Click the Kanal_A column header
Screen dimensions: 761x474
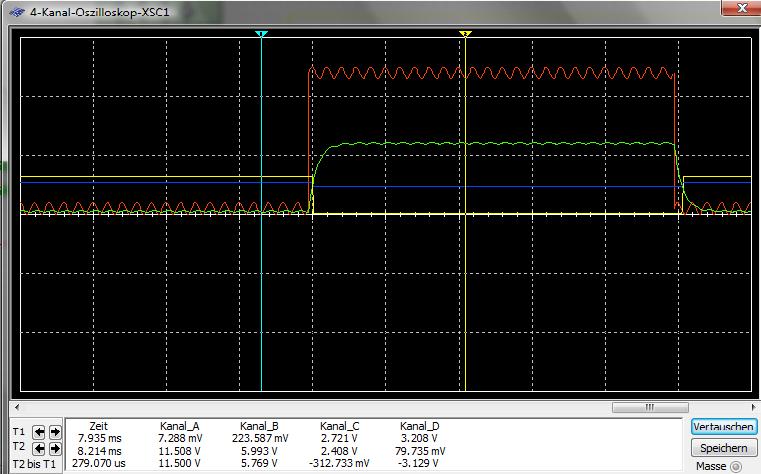[180, 426]
